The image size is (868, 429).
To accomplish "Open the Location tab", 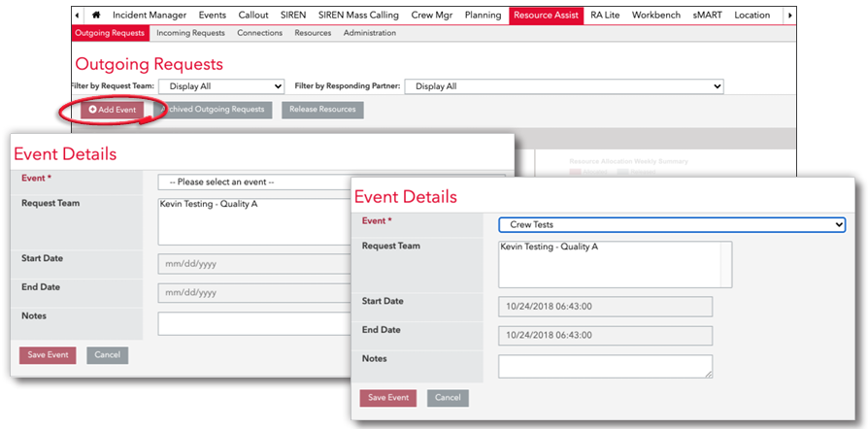I will click(751, 16).
